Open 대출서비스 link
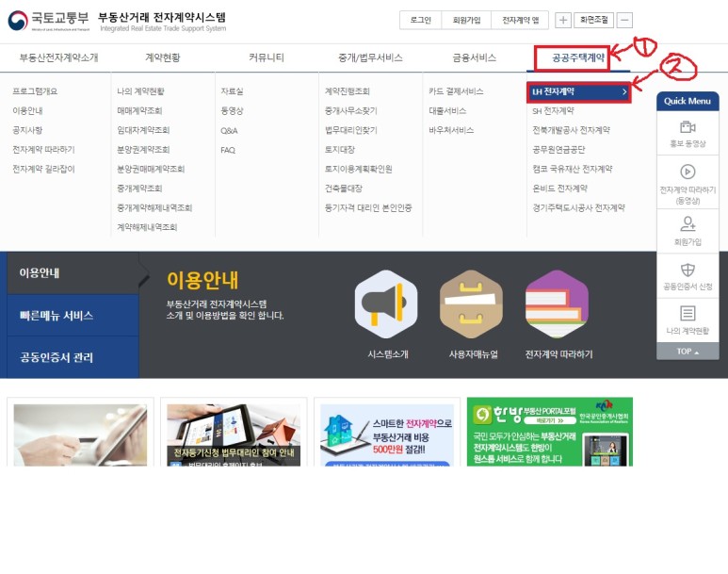 tap(447, 111)
